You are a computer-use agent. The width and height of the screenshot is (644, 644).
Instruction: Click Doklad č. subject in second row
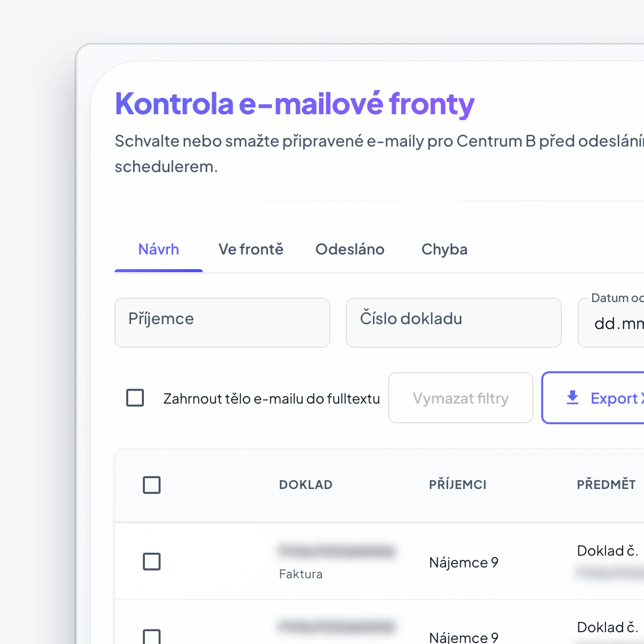tap(608, 627)
